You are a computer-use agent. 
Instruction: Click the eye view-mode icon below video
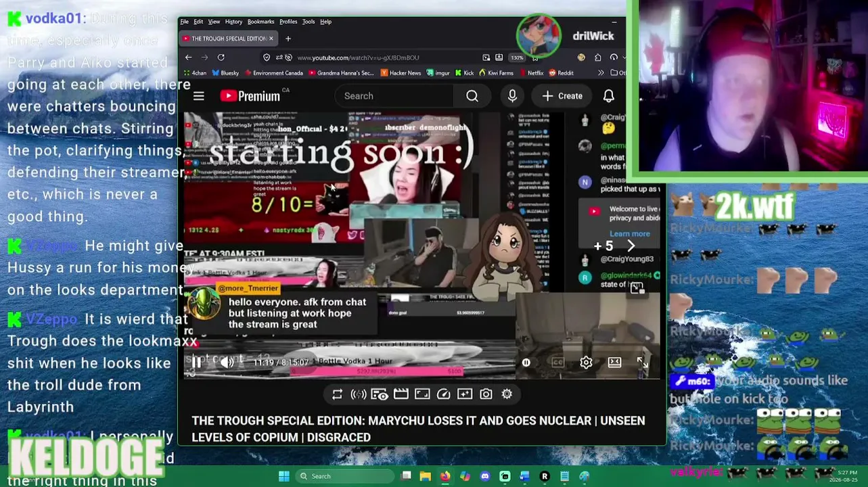380,394
